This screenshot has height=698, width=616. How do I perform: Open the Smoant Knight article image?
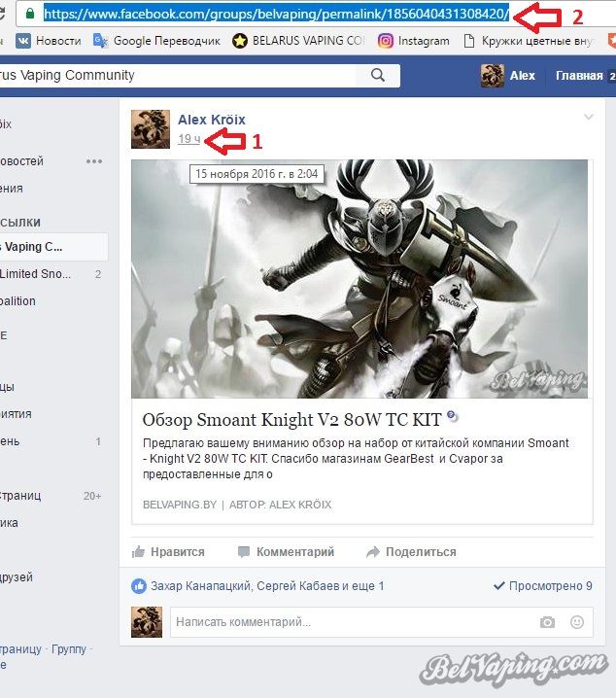click(359, 279)
